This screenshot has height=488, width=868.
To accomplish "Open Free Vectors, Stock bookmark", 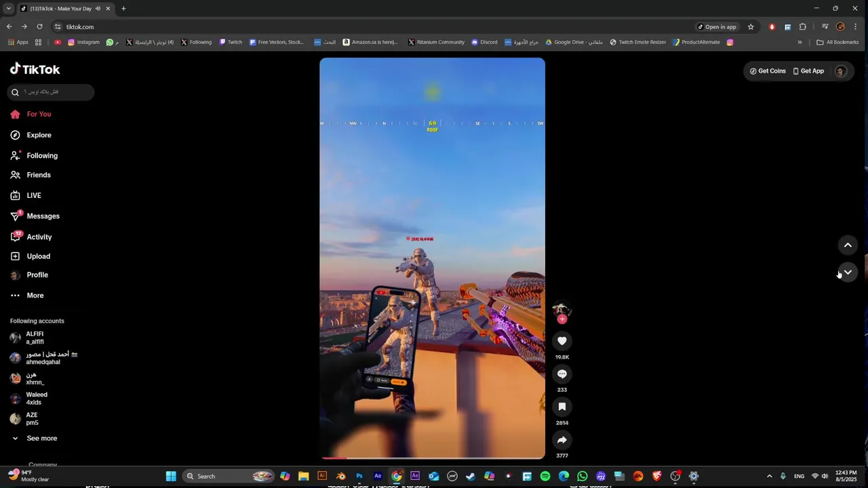I will click(277, 42).
